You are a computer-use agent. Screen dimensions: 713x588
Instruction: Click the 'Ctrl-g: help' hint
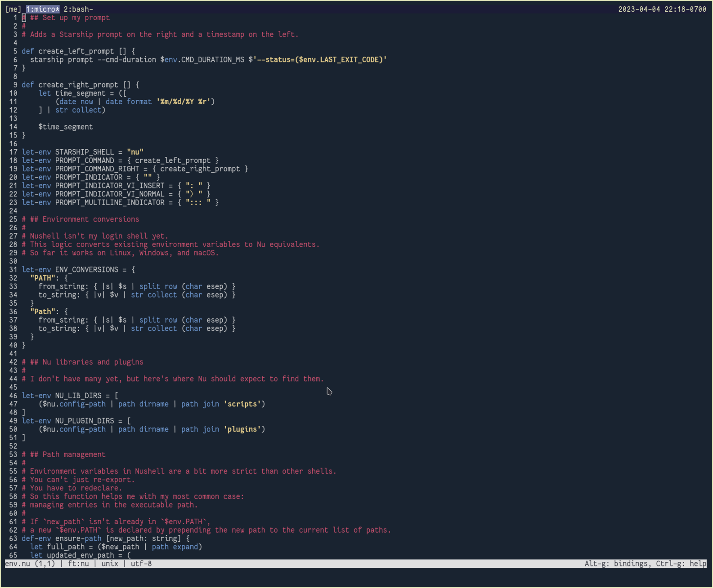(681, 564)
